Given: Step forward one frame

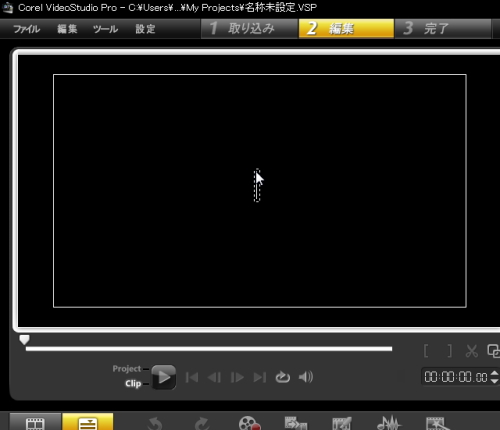Looking at the screenshot, I should (237, 377).
